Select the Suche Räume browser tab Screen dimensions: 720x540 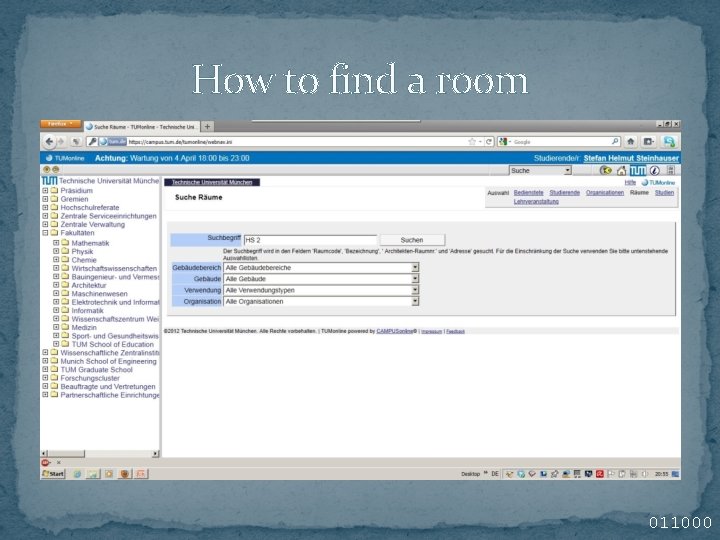pyautogui.click(x=142, y=126)
